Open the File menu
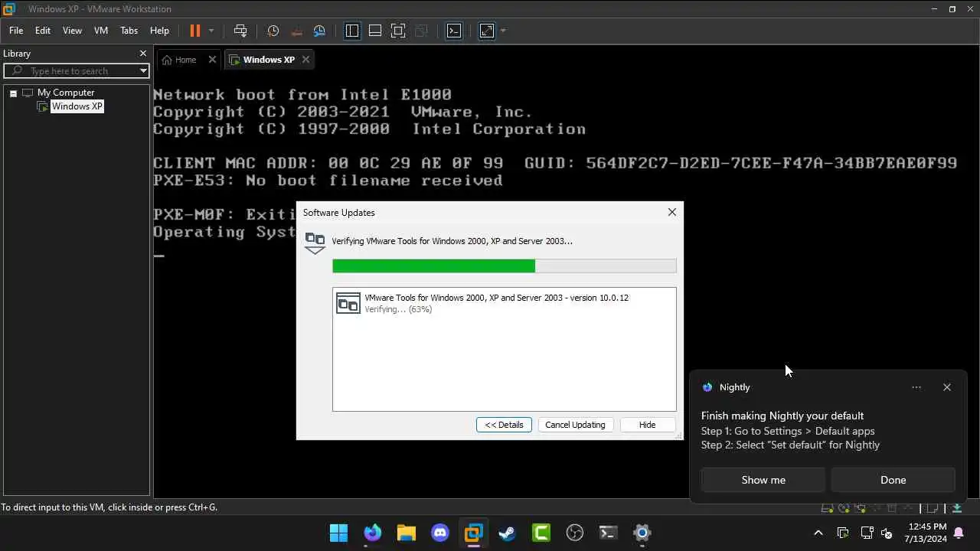The image size is (980, 551). click(16, 31)
